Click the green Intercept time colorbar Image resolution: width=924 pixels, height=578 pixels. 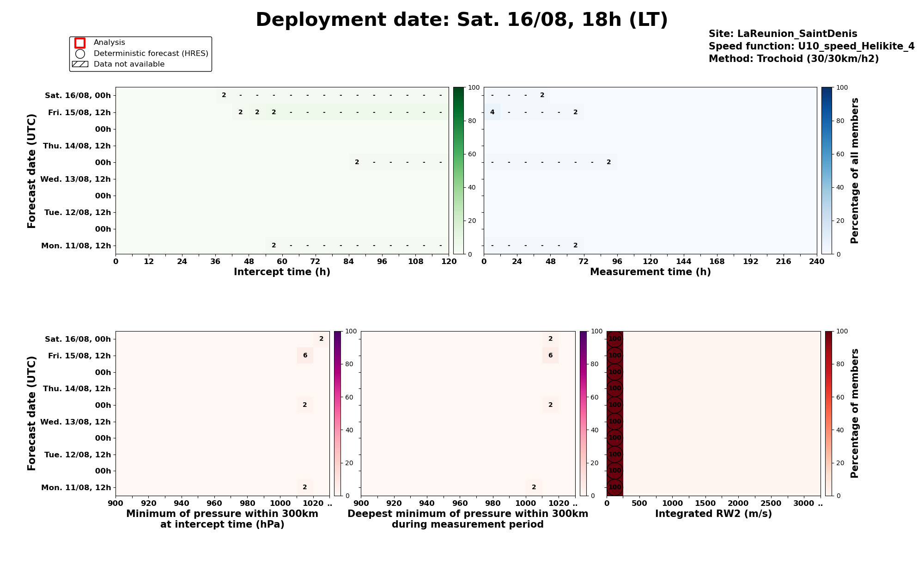[458, 171]
